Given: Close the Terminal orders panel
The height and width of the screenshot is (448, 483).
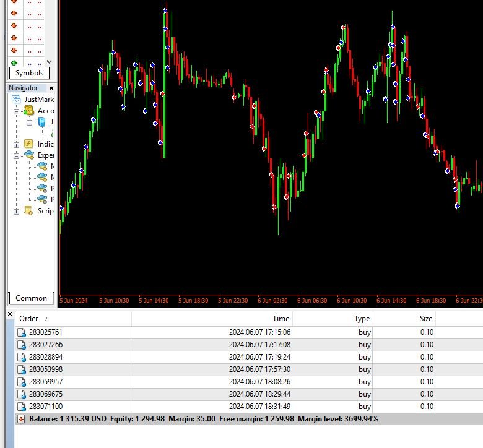Looking at the screenshot, I should 9,314.
